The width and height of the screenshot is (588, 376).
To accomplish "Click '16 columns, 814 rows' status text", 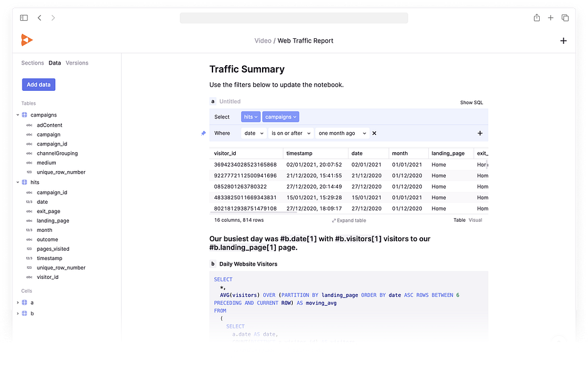I will point(239,220).
